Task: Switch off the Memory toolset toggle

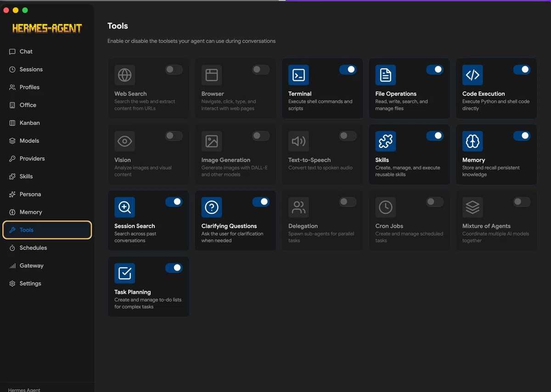Action: tap(522, 136)
